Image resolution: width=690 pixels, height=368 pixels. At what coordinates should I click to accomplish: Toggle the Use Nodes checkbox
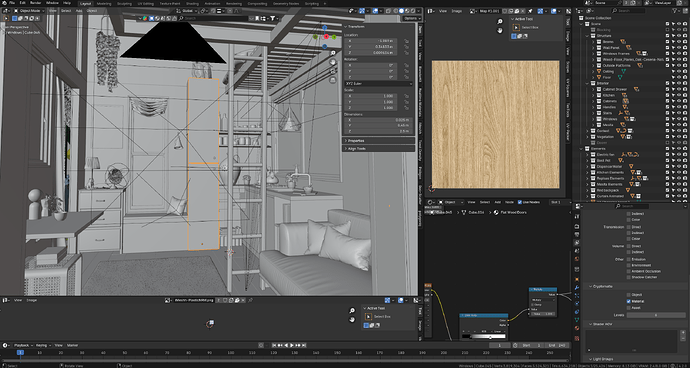[520, 202]
